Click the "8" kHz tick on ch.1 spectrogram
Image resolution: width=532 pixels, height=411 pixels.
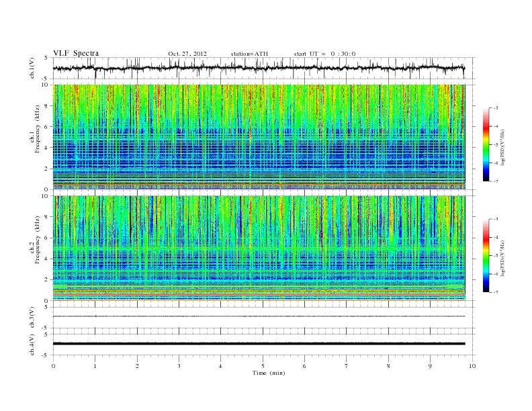tap(46, 106)
